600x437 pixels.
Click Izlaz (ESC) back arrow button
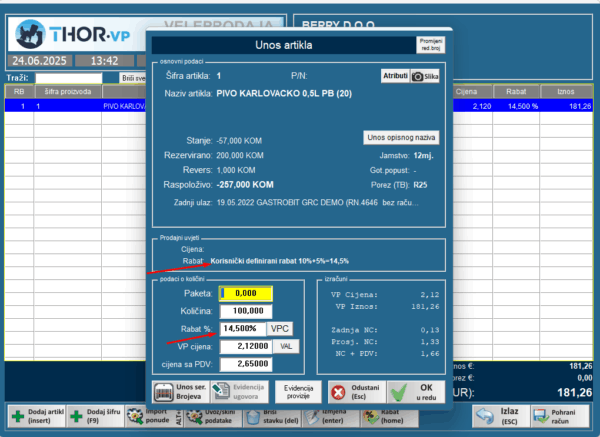point(501,416)
